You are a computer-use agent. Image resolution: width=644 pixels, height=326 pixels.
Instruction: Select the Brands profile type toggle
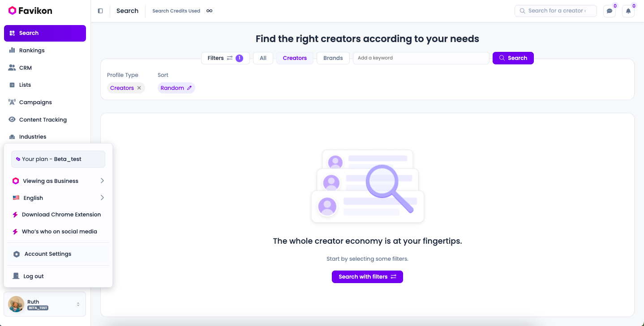coord(333,58)
